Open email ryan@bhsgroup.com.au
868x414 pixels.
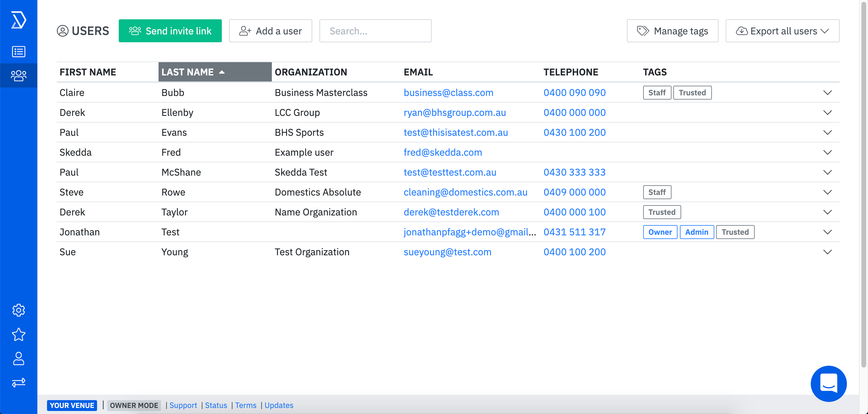pos(454,112)
